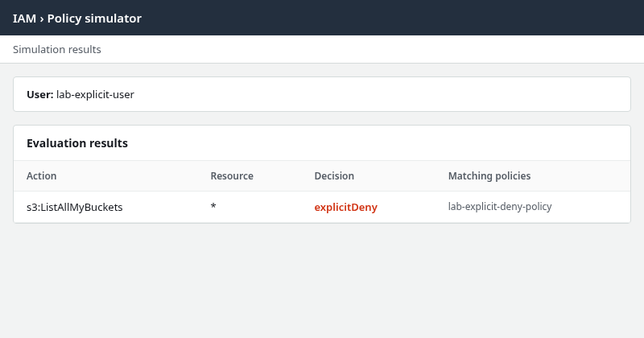The height and width of the screenshot is (338, 644).
Task: Select the Simulation results tab label
Action: coord(56,49)
